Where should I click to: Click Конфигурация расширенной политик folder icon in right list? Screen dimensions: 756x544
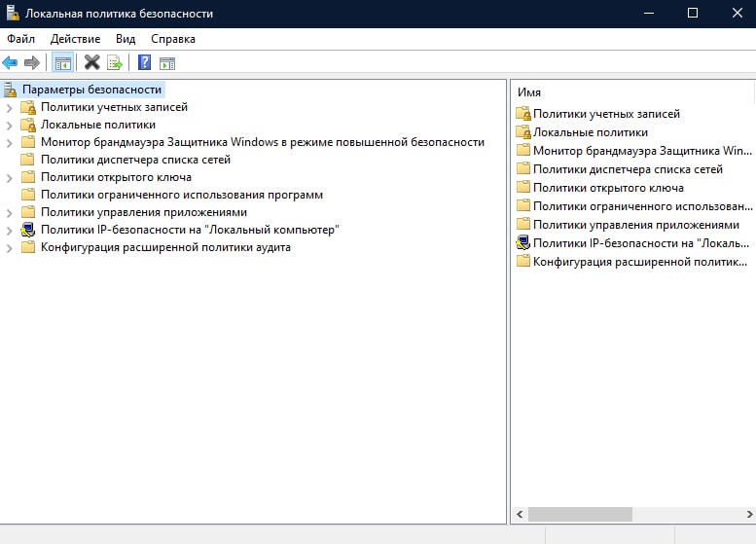523,262
